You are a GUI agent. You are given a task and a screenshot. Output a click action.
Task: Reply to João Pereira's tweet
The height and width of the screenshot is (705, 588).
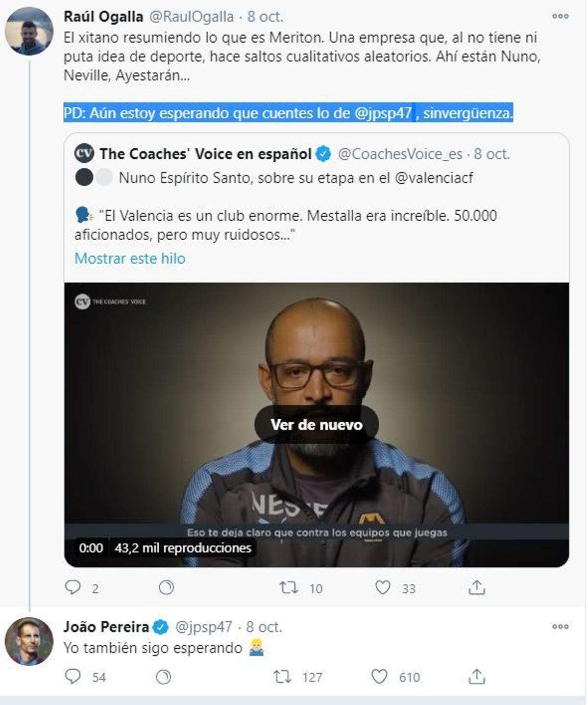pyautogui.click(x=73, y=676)
